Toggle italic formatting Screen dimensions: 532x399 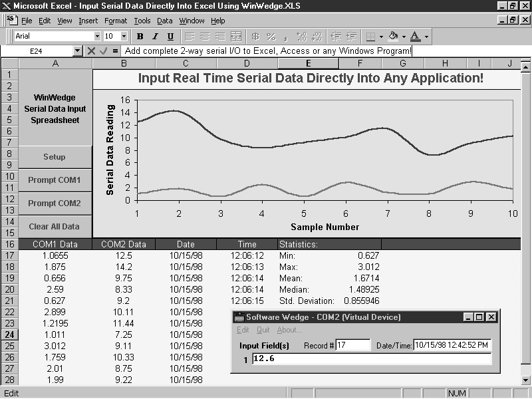pos(155,37)
